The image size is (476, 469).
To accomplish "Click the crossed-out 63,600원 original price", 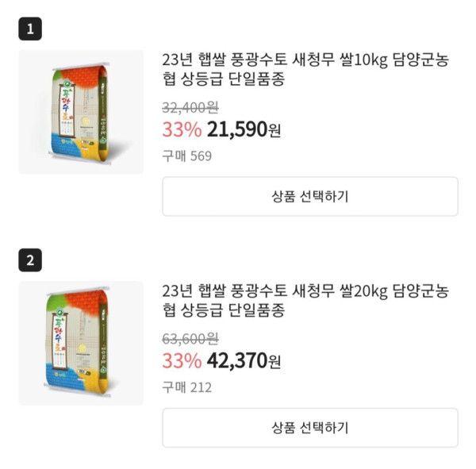I will click(190, 339).
